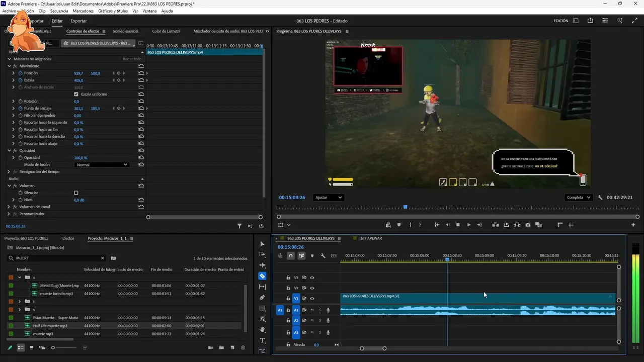644x362 pixels.
Task: Collapse folder s in project panel
Action: click(20, 278)
